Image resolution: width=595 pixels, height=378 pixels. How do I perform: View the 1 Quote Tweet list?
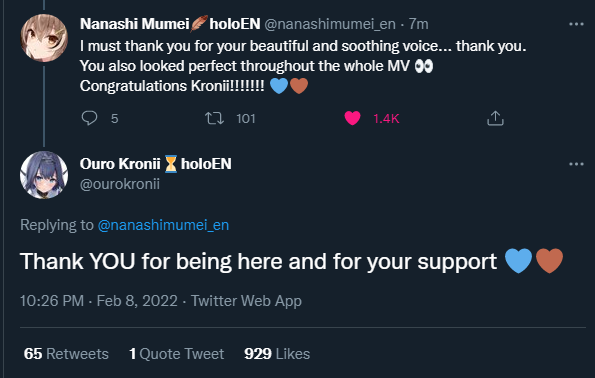pyautogui.click(x=176, y=354)
